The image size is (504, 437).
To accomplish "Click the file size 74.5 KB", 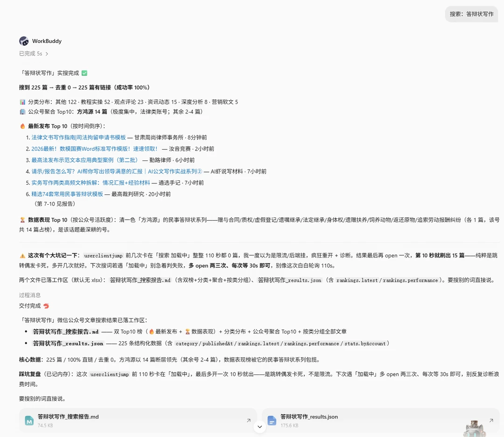I will (45, 425).
